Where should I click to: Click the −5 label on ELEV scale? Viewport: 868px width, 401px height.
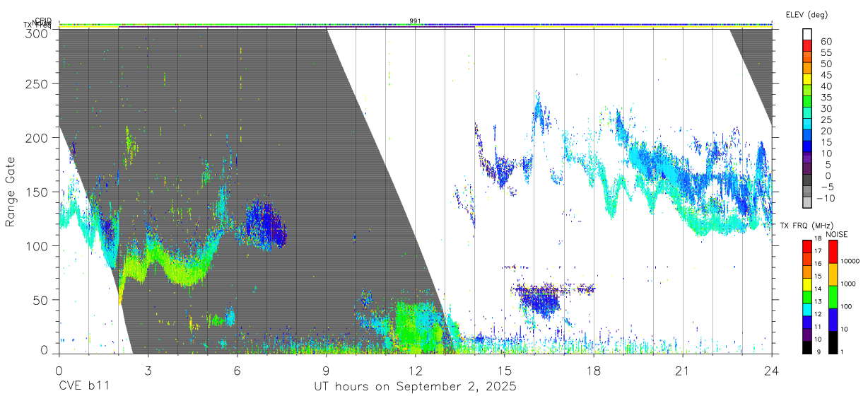click(x=828, y=187)
